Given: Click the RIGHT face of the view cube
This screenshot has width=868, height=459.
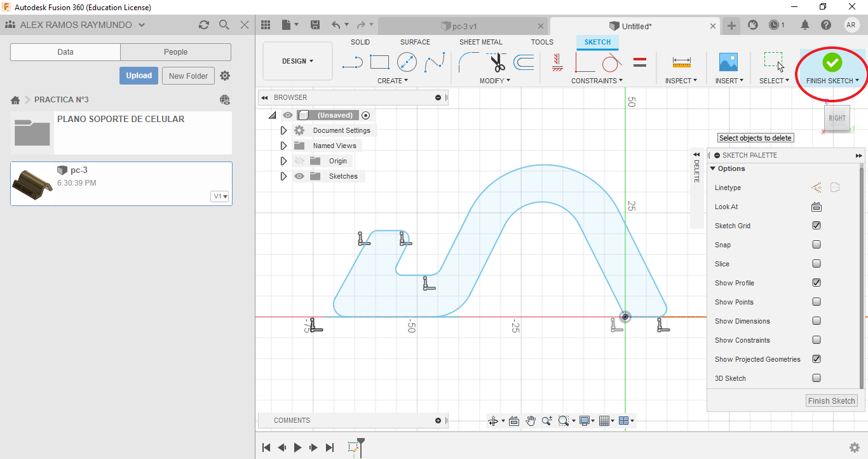Looking at the screenshot, I should tap(837, 118).
